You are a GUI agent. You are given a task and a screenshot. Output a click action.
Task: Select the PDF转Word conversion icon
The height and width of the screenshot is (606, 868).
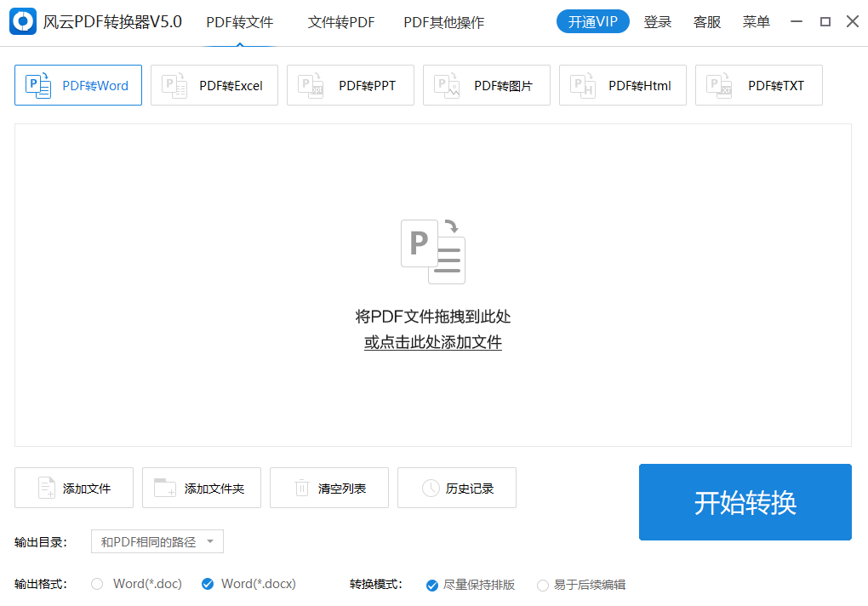click(x=38, y=86)
